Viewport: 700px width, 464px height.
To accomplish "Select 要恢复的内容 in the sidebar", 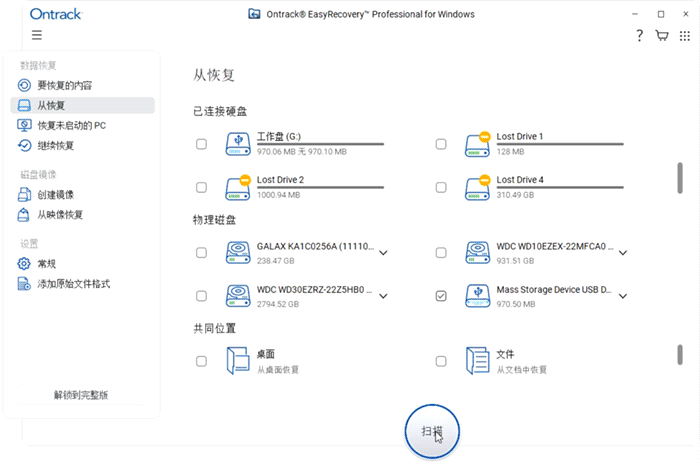I will 83,85.
